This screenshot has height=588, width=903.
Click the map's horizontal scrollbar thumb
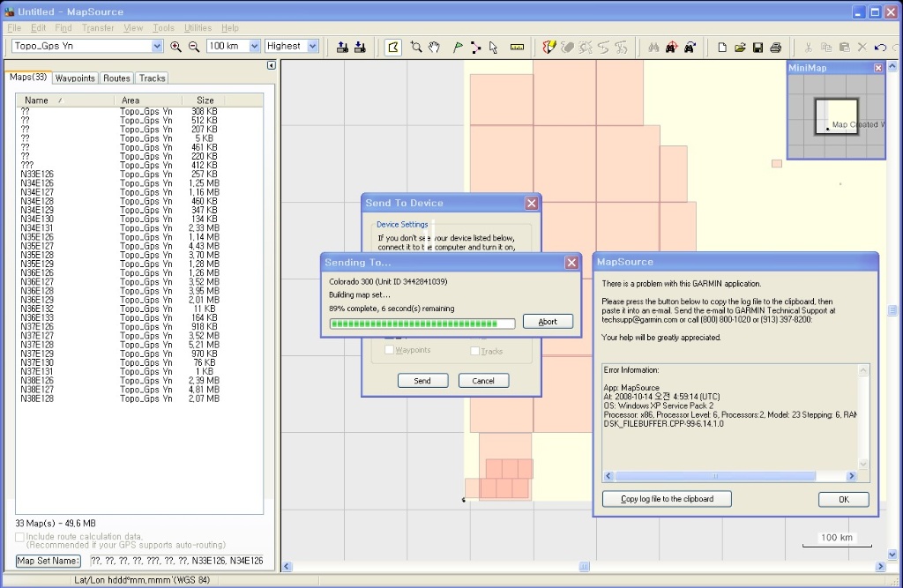click(584, 567)
